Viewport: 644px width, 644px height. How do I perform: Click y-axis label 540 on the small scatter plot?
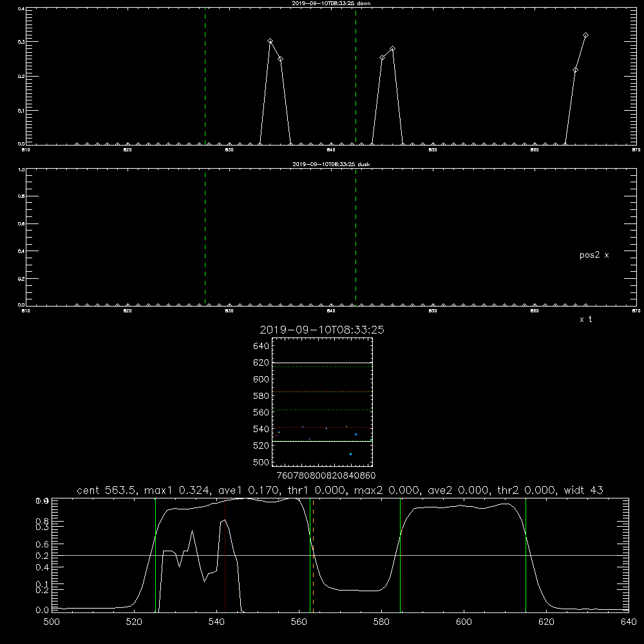[x=261, y=429]
